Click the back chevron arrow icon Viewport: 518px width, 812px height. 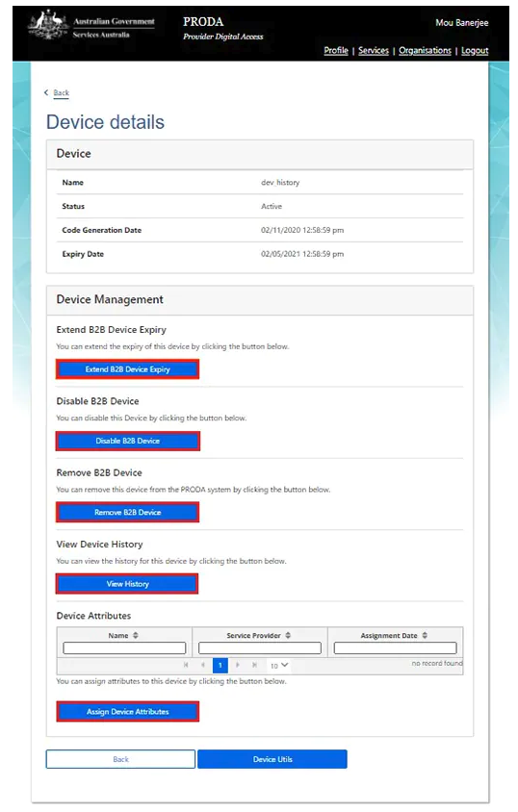[x=46, y=92]
